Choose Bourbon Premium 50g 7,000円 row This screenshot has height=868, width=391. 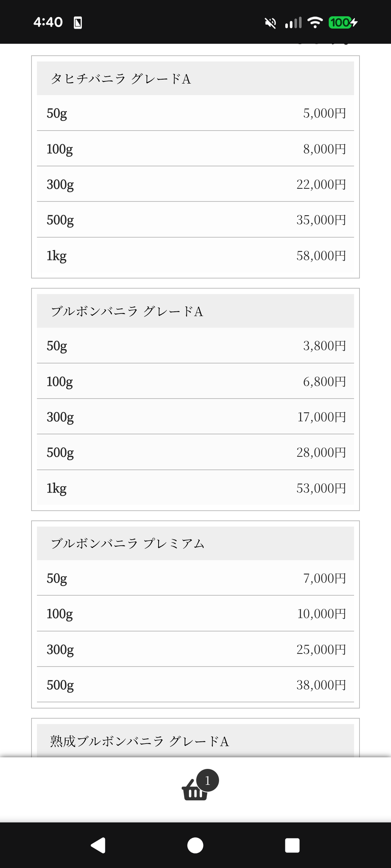point(195,578)
